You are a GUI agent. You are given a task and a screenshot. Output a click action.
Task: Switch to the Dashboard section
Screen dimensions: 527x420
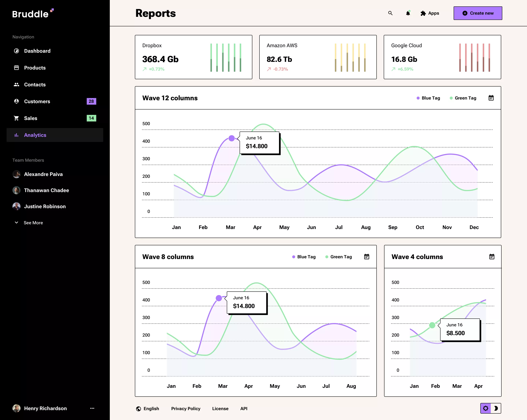[x=37, y=51]
